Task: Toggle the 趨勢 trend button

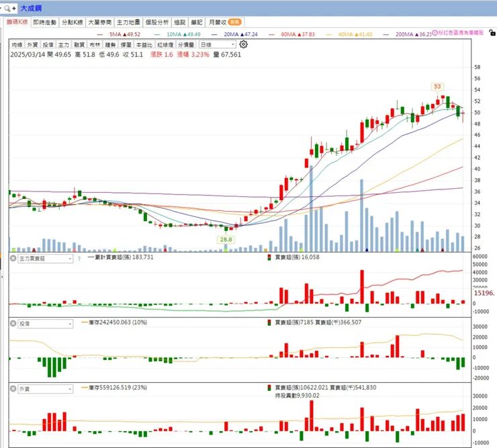Action: coord(110,45)
